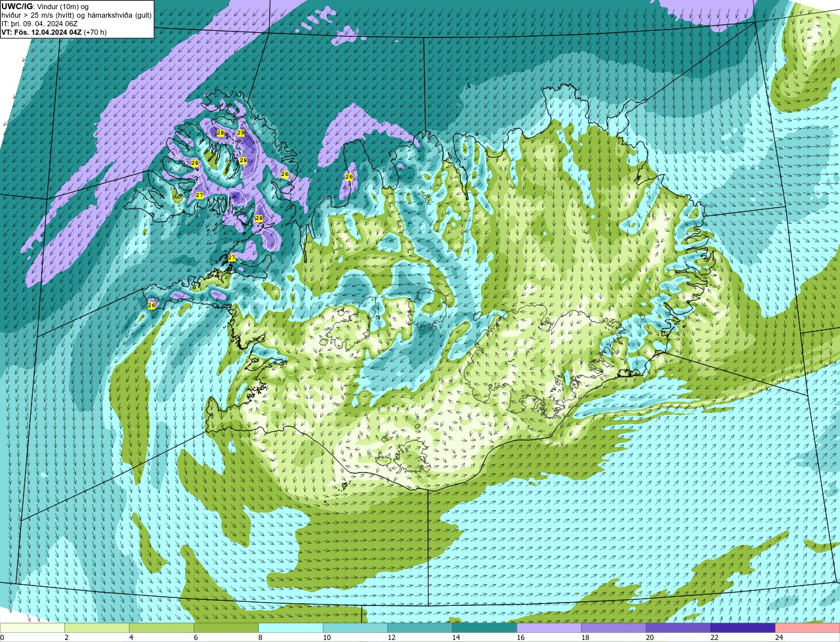Click the 0–2 m/s pale cream legend swatch

click(32, 628)
